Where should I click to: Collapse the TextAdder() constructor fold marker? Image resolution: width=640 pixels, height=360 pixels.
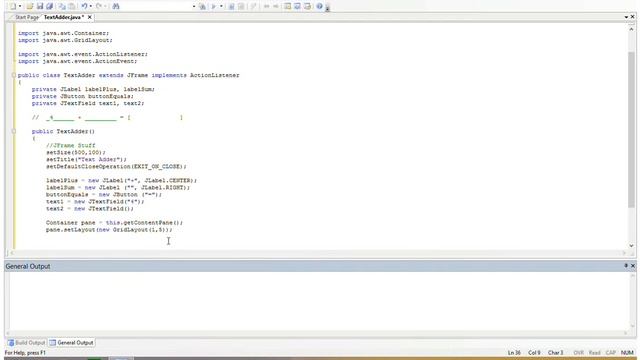pos(13,131)
